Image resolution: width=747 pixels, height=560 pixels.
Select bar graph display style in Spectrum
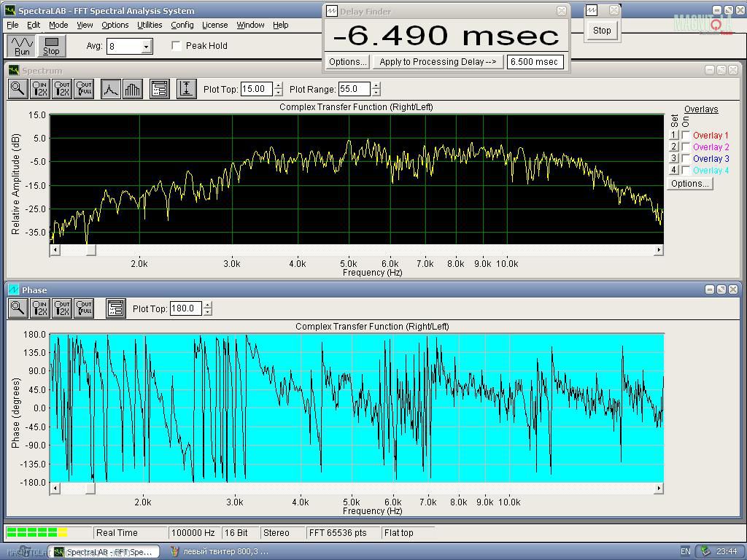133,89
